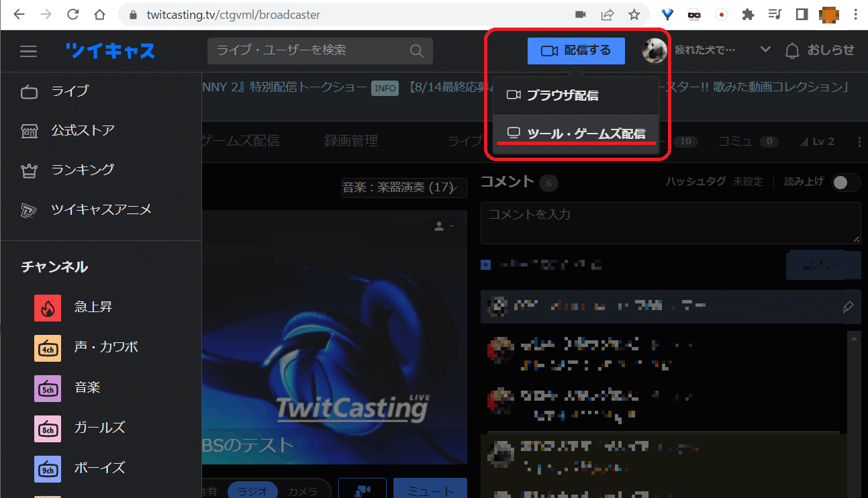Click the ランキング sidebar icon

[x=28, y=170]
